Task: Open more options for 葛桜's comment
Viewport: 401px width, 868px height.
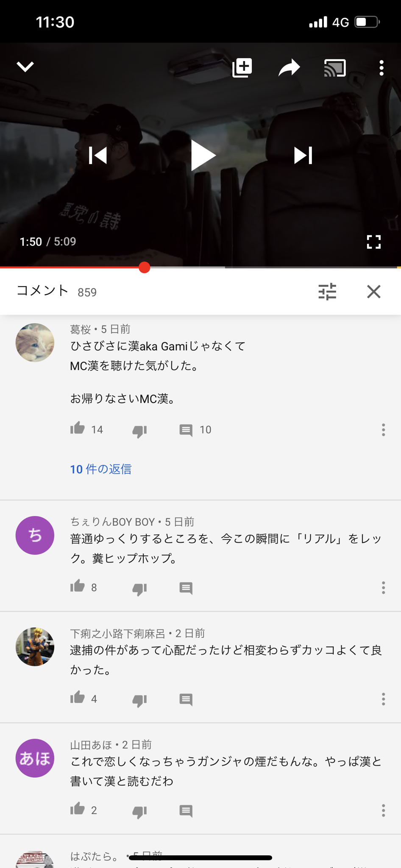Action: [383, 430]
